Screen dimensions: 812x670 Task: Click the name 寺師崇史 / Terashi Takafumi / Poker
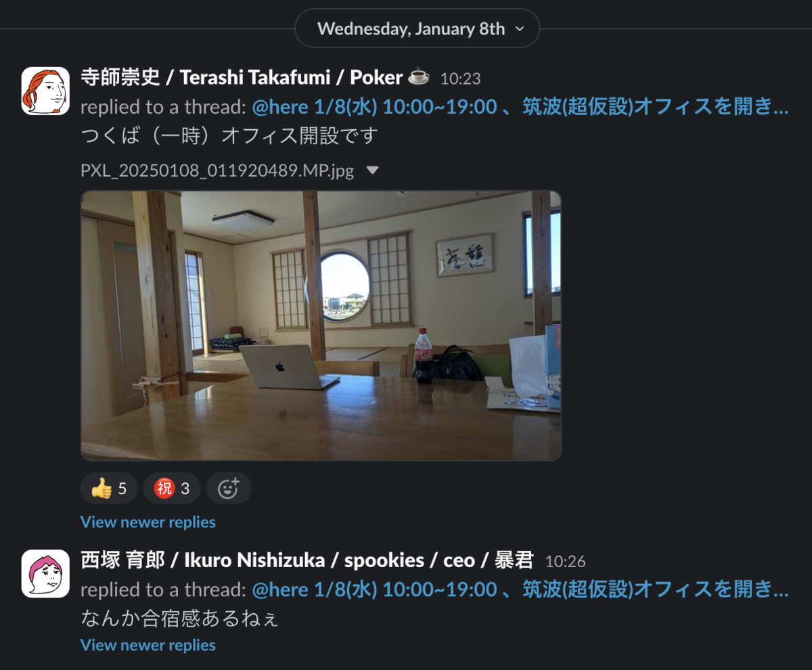(x=242, y=77)
